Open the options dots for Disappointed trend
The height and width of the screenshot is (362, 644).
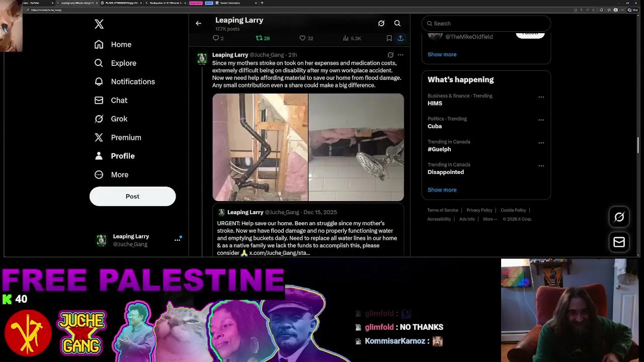541,166
